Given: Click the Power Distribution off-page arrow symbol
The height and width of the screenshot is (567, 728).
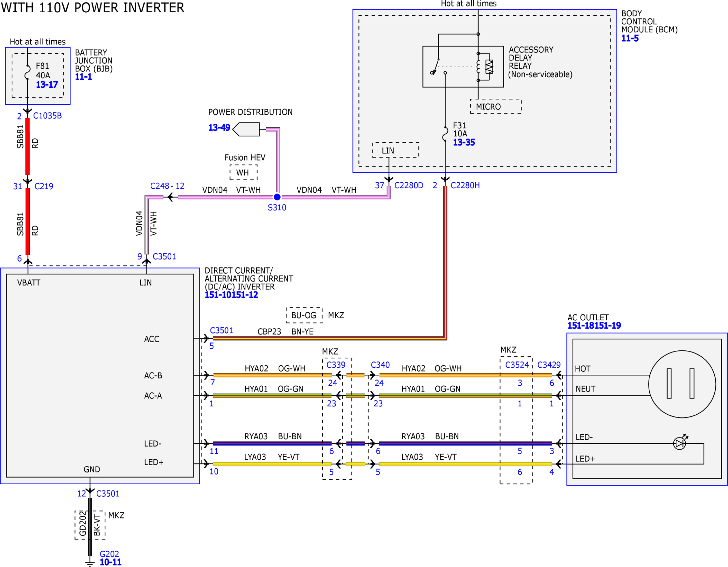Looking at the screenshot, I should [246, 129].
